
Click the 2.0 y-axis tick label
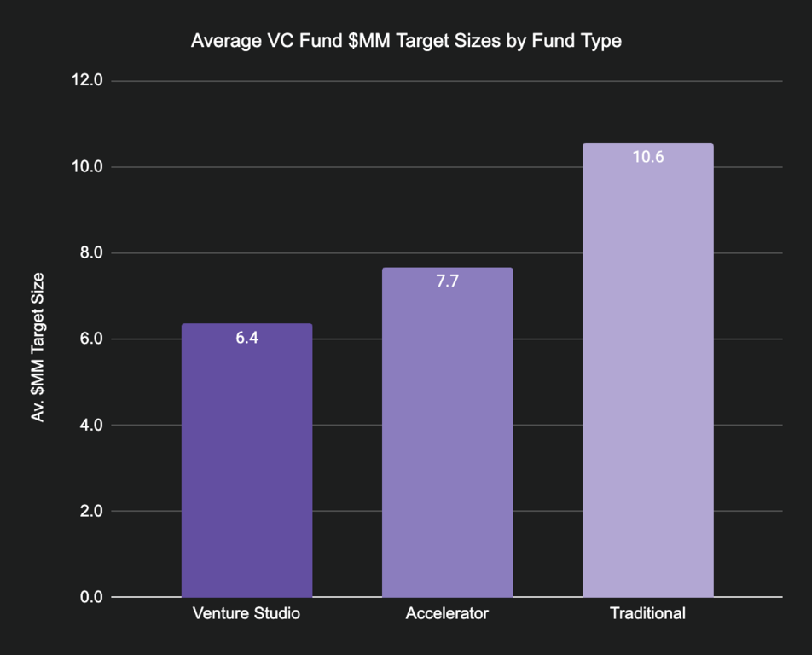pyautogui.click(x=89, y=511)
